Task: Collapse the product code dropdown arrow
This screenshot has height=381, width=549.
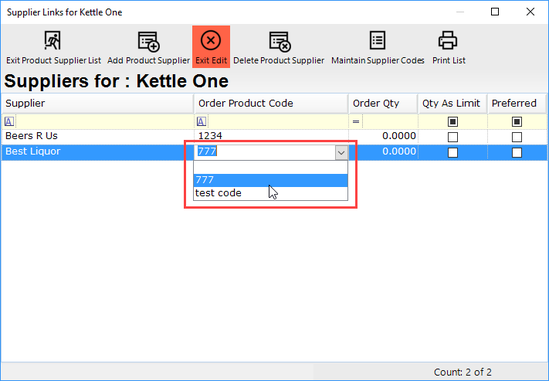Action: tap(341, 153)
